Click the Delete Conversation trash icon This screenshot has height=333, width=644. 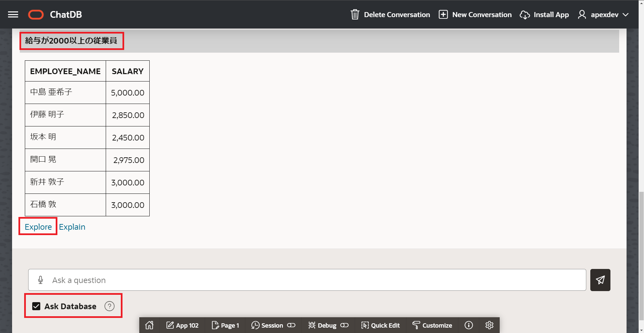click(x=355, y=14)
